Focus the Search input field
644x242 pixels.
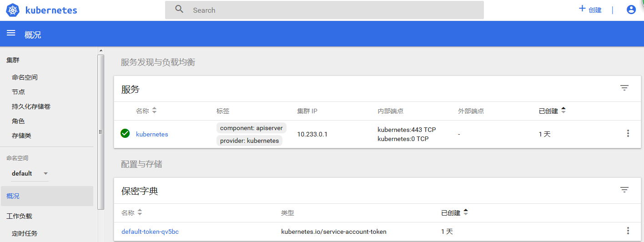324,10
